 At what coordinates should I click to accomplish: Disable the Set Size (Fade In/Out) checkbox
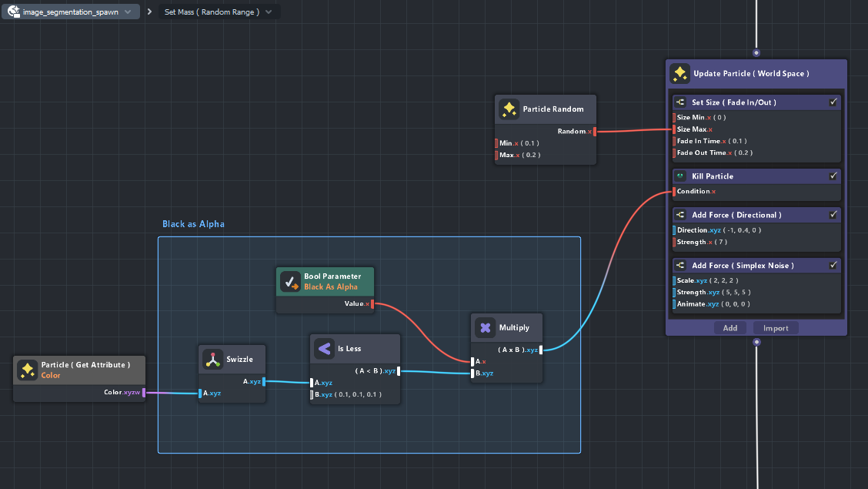pos(833,102)
